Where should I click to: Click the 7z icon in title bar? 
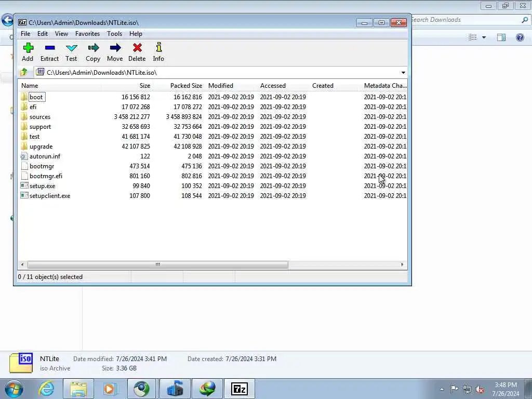[22, 22]
